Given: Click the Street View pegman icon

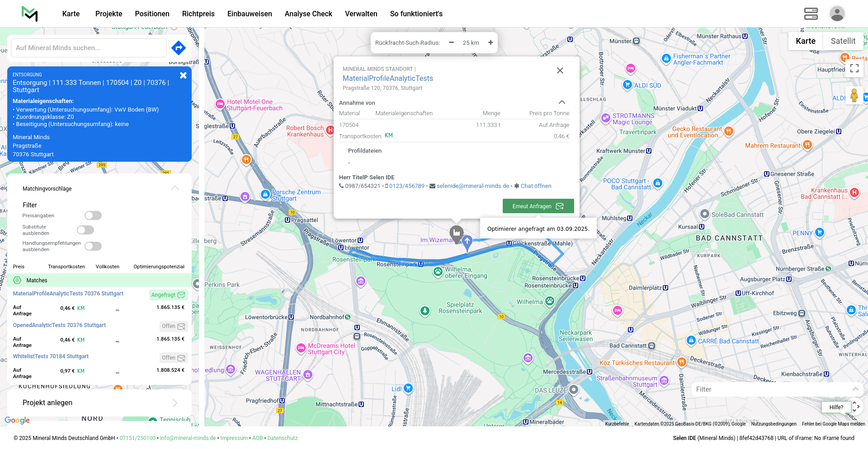Looking at the screenshot, I should tap(854, 95).
